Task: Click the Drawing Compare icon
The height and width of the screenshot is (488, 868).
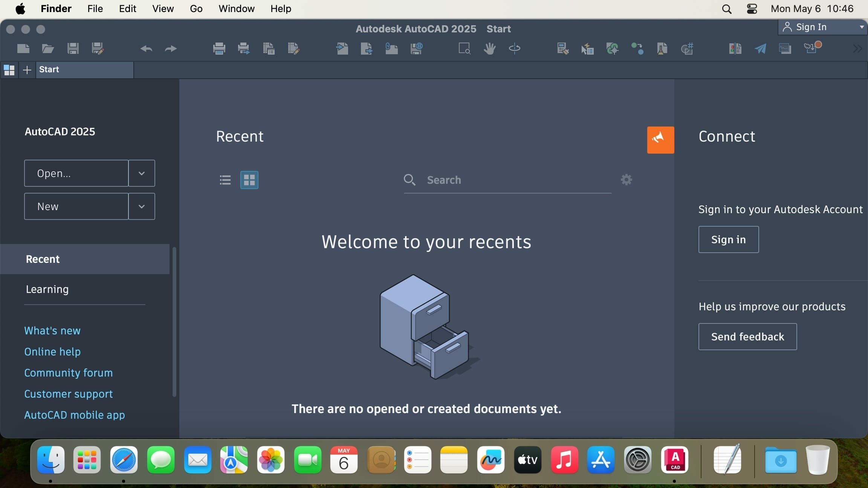Action: click(x=735, y=49)
